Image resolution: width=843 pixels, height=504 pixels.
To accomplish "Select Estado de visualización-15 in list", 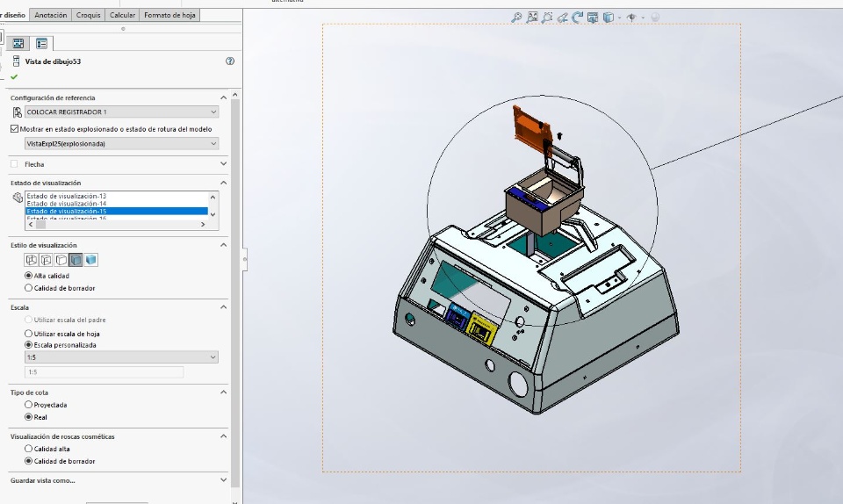I will click(117, 211).
